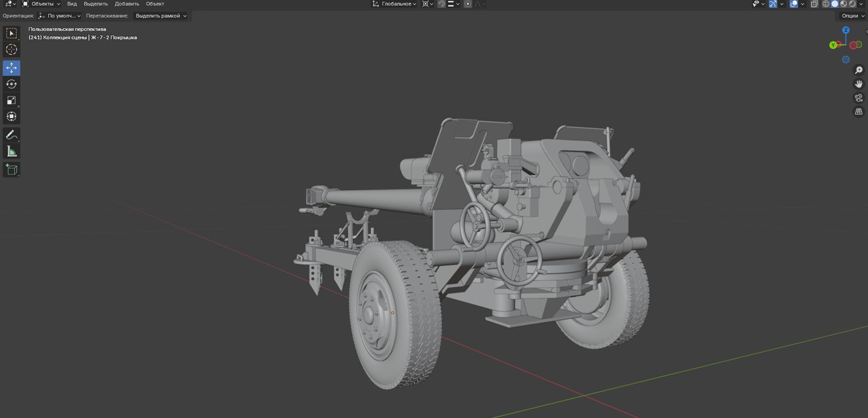Viewport: 868px width, 418px height.
Task: Click the negative Z axis gizmo circle
Action: click(x=846, y=60)
